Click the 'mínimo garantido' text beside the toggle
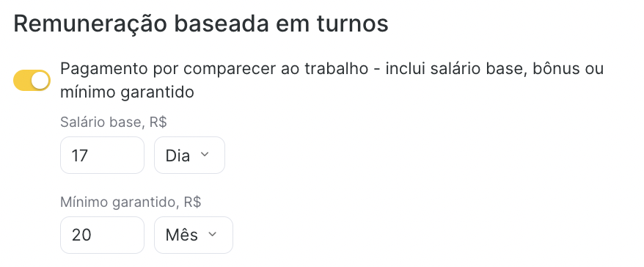 pyautogui.click(x=127, y=92)
